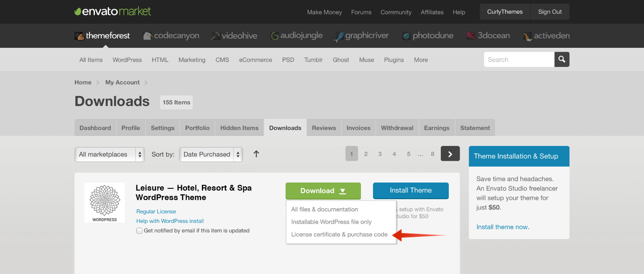Click the Home breadcrumb
The image size is (644, 274).
click(83, 82)
